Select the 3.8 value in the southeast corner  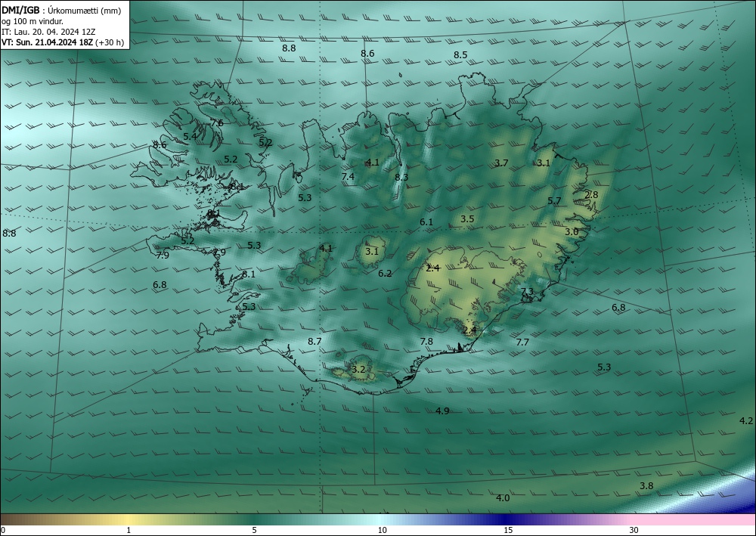[646, 486]
